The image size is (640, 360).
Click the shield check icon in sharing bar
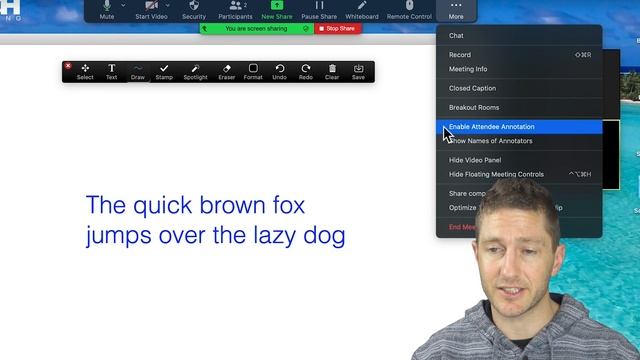[306, 29]
